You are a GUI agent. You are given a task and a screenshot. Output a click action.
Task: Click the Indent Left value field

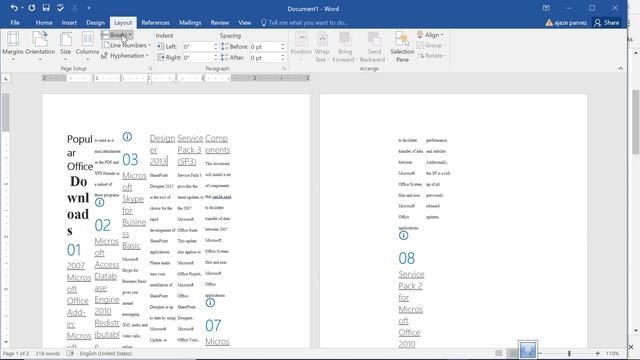pos(197,47)
